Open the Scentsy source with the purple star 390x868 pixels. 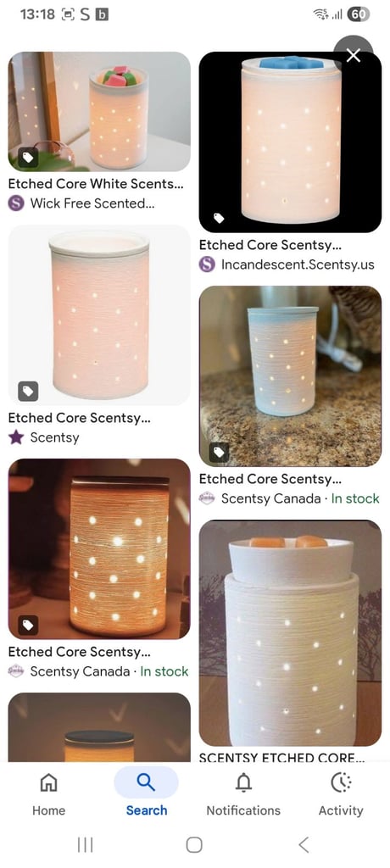point(44,437)
